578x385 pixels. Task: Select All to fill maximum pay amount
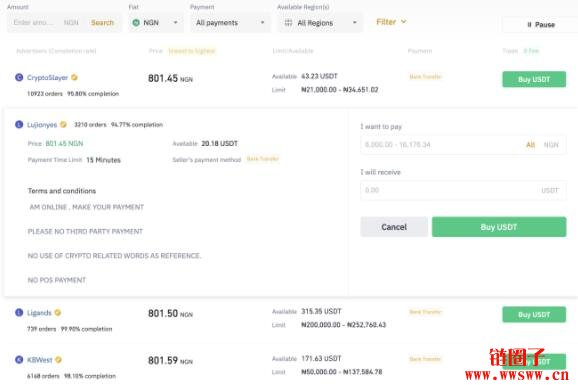(530, 145)
